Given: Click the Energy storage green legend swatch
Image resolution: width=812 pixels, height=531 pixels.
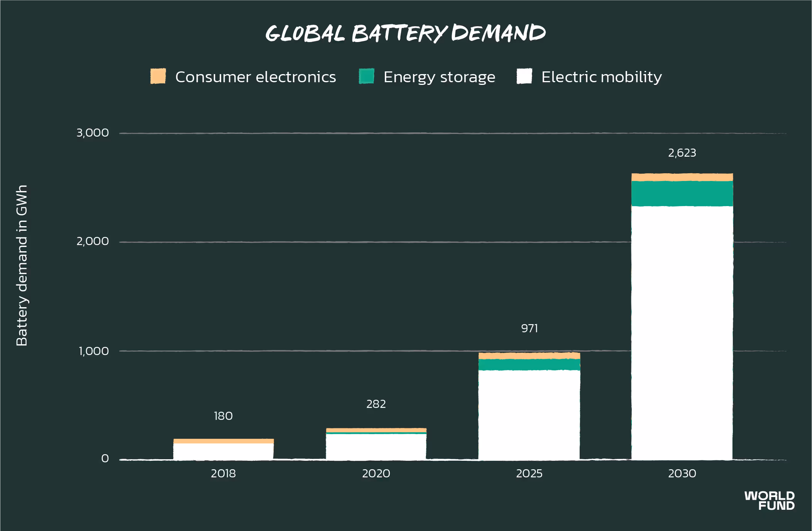Looking at the screenshot, I should coord(366,76).
